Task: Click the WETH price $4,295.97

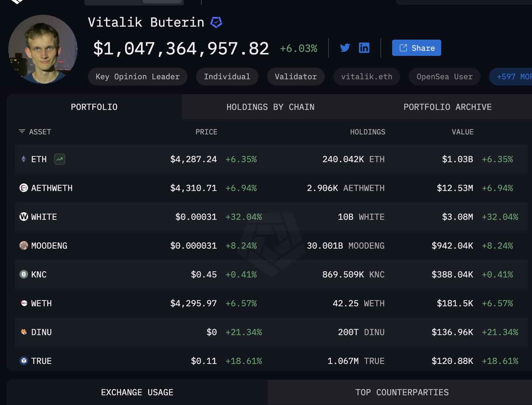Action: pos(194,303)
